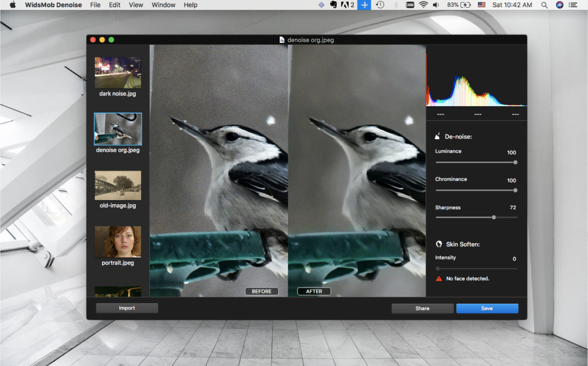Open the File menu

(x=95, y=5)
